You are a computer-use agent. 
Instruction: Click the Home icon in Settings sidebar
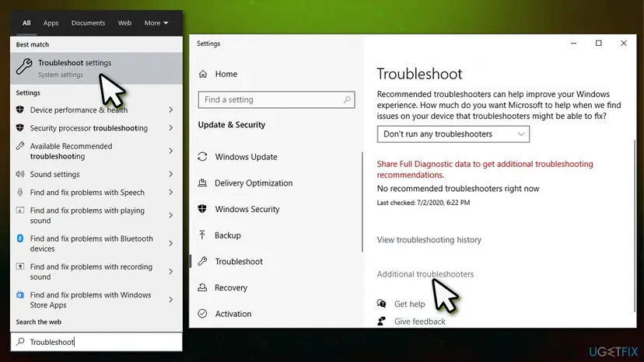(x=203, y=74)
